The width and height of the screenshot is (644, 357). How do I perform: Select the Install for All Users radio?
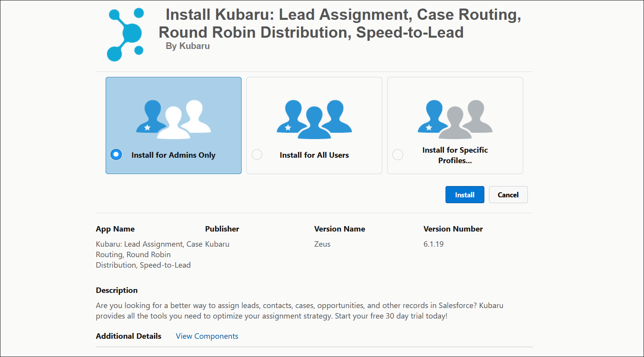pyautogui.click(x=257, y=155)
